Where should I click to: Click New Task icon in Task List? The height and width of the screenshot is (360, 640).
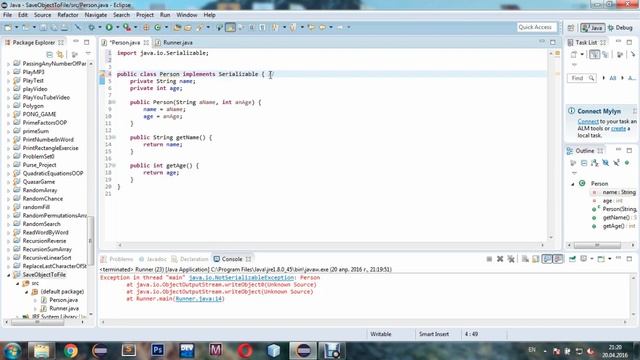(x=574, y=54)
